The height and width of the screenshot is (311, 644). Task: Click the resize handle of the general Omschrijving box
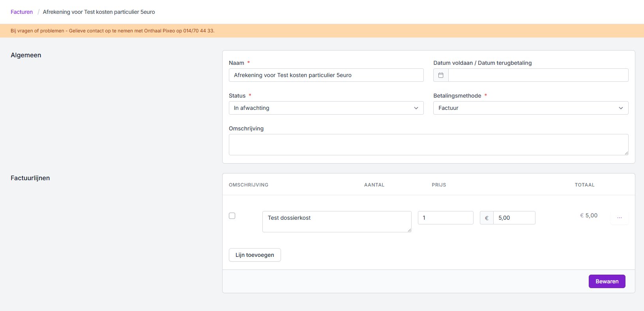point(626,153)
